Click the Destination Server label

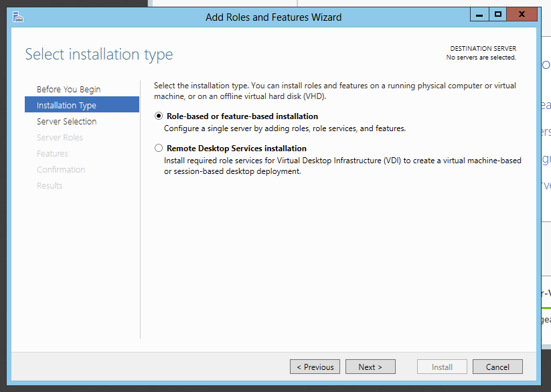click(x=483, y=49)
